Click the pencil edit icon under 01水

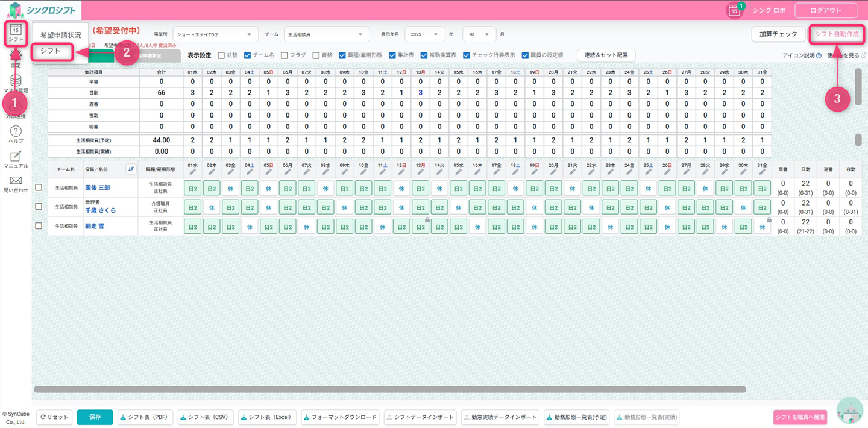coord(193,172)
